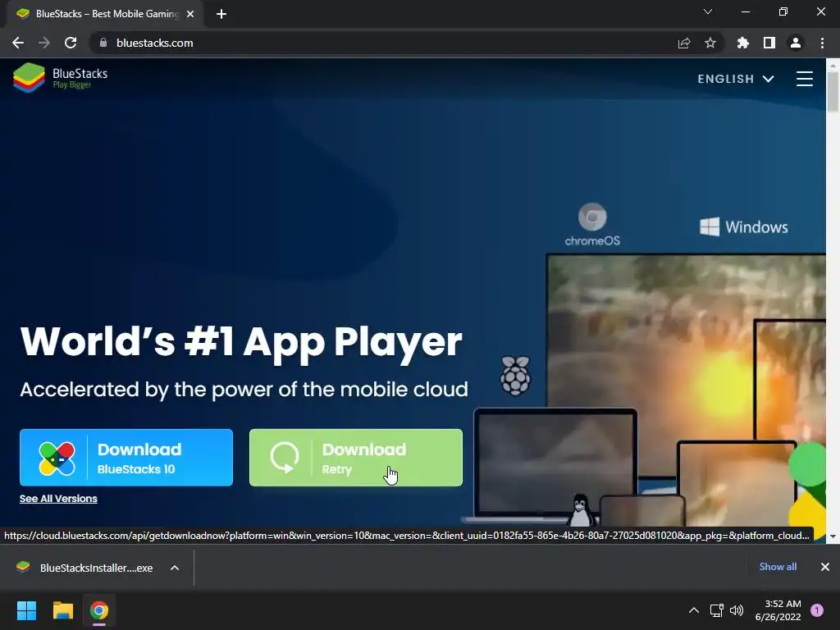Open the Windows Start menu

26,610
